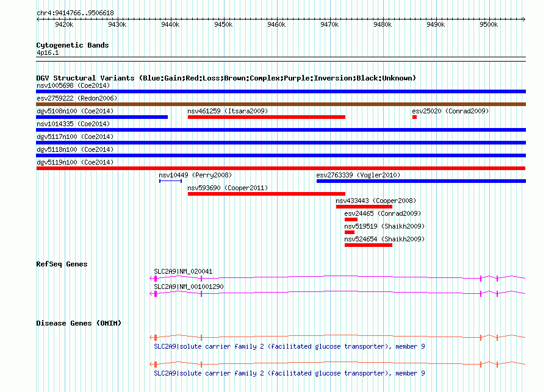Select the brown esv2759222 complex bar
This screenshot has height=392, width=543.
point(281,104)
